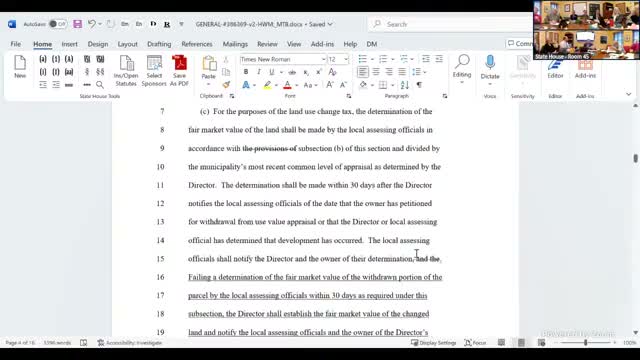
Task: Open the Numbering list dropdown arrow
Action: coord(392,60)
